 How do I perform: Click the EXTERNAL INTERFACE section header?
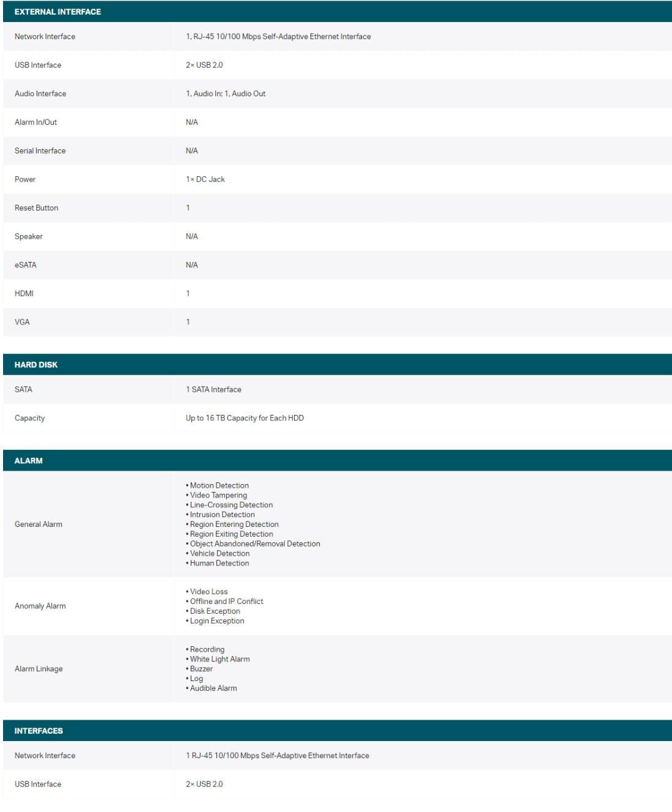click(x=57, y=12)
